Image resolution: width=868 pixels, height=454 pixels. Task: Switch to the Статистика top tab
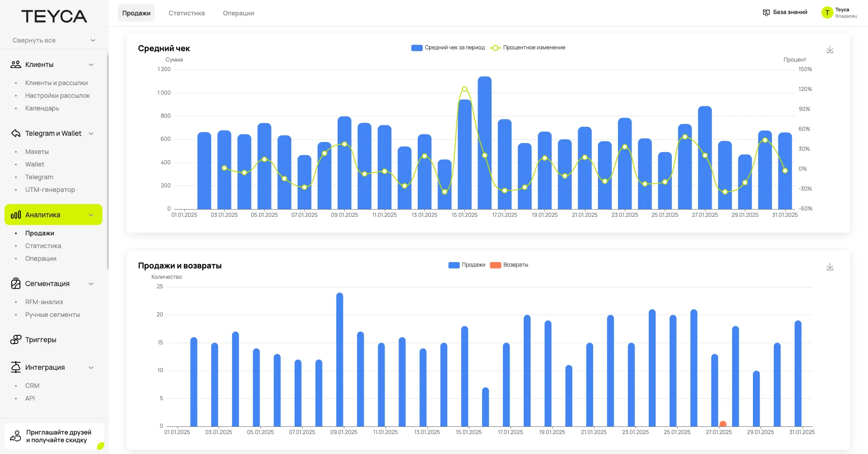point(187,13)
